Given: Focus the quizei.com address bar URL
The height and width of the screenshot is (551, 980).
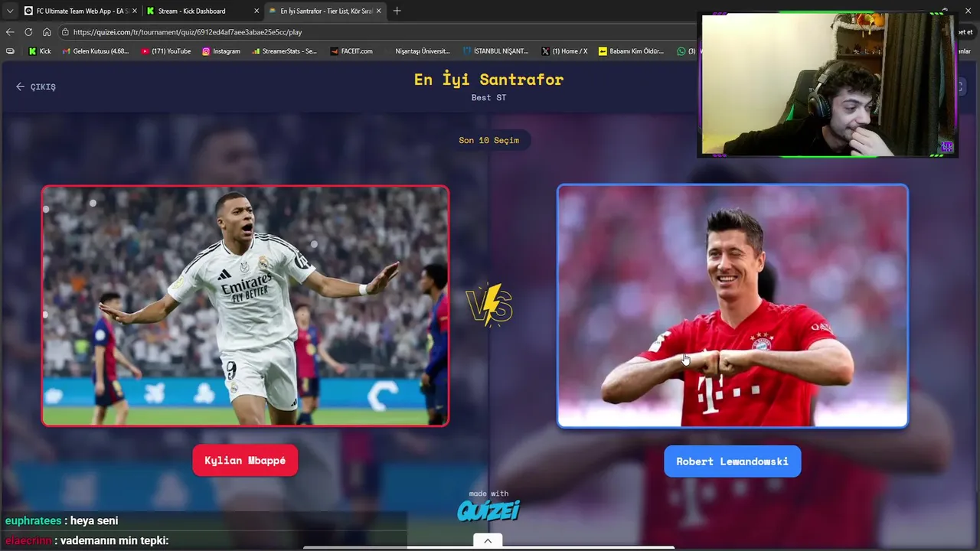Looking at the screenshot, I should (188, 32).
